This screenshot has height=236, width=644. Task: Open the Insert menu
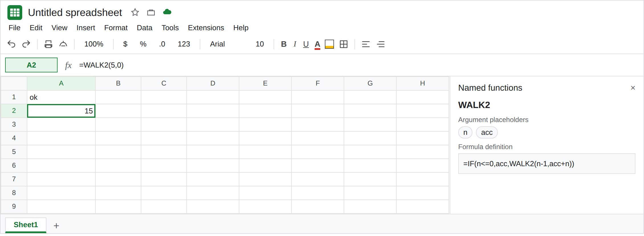[86, 28]
